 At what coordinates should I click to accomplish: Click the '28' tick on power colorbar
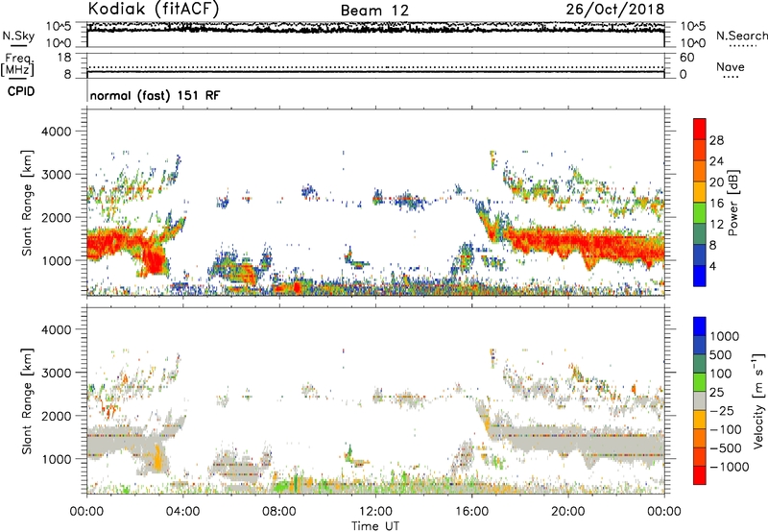(x=716, y=140)
